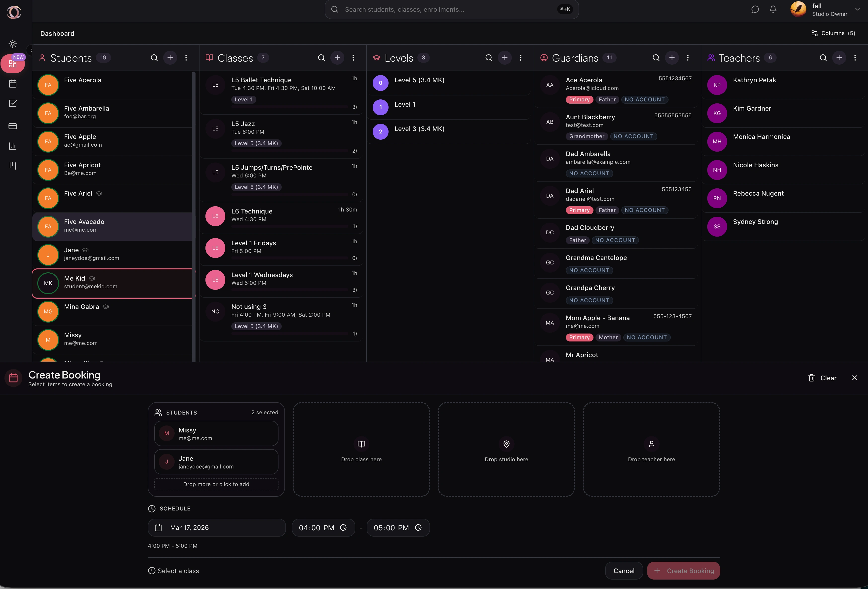Open Guardians column three-dot options menu

coord(688,58)
